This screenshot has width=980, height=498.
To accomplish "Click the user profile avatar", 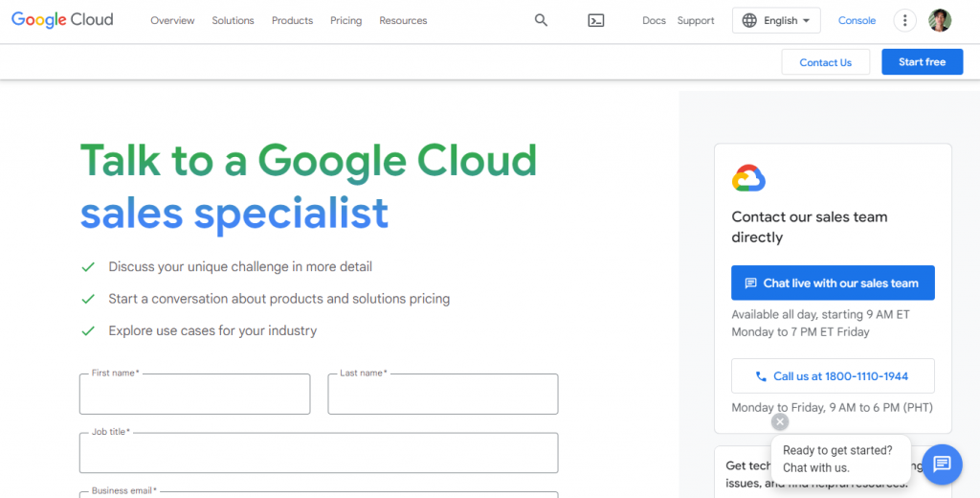I will 940,20.
